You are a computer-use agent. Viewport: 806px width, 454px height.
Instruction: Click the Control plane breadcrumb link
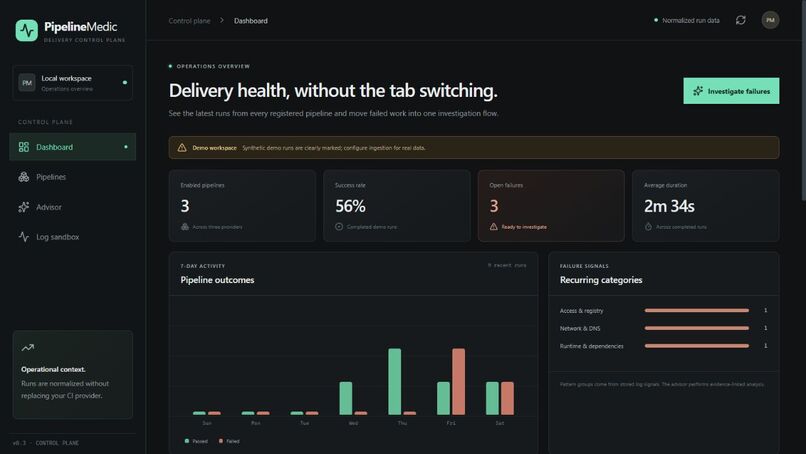189,21
